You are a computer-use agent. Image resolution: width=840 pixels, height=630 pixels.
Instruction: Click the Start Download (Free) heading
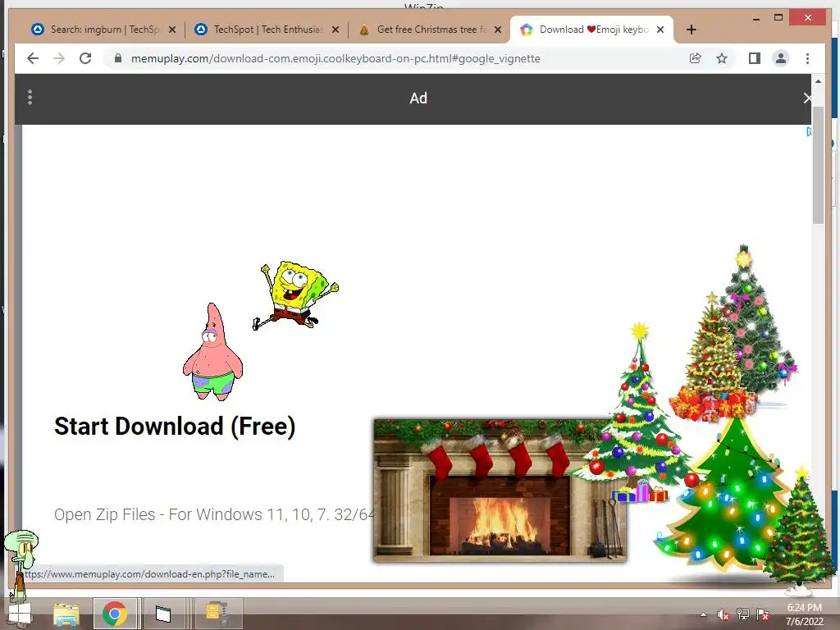[175, 427]
